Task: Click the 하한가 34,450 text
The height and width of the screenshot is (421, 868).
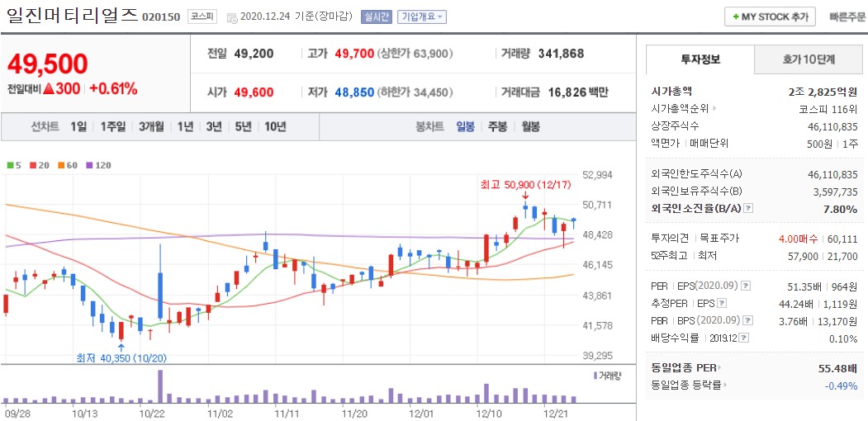Action: (415, 92)
